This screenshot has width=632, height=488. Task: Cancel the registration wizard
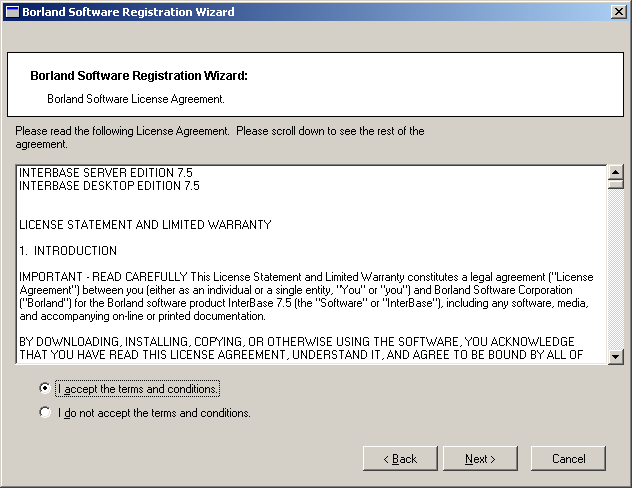pos(569,458)
